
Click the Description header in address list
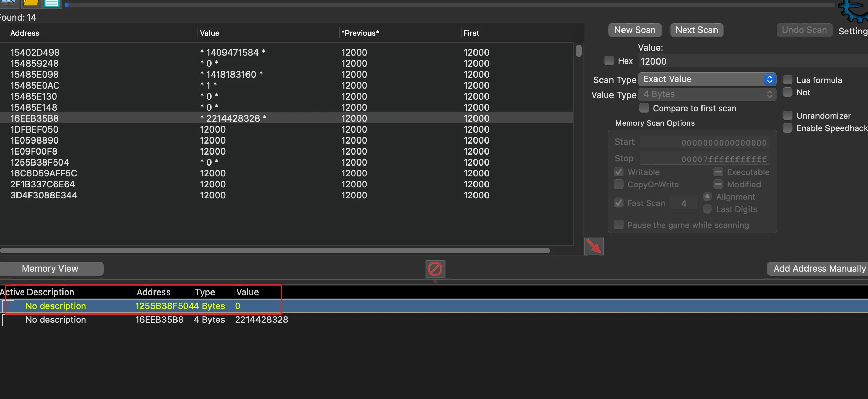pos(50,292)
